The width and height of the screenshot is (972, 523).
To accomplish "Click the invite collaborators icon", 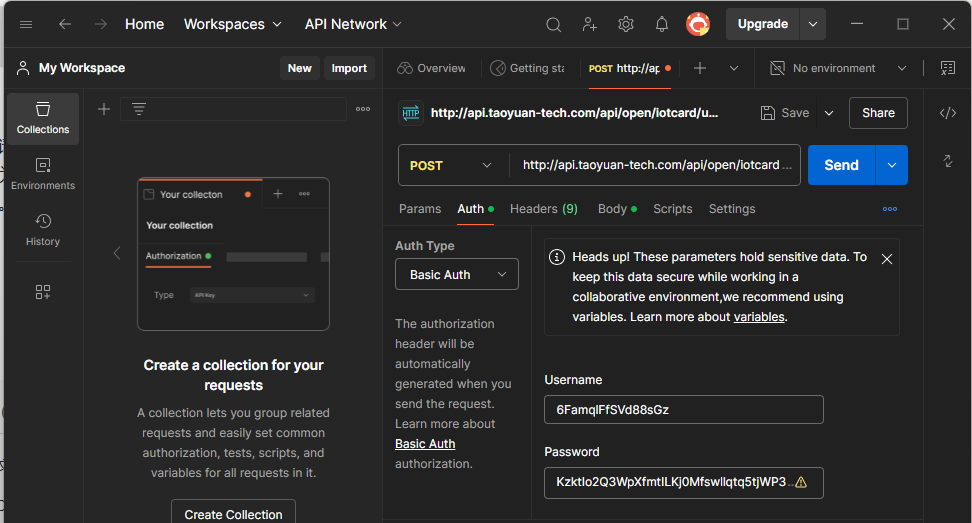I will pos(589,24).
